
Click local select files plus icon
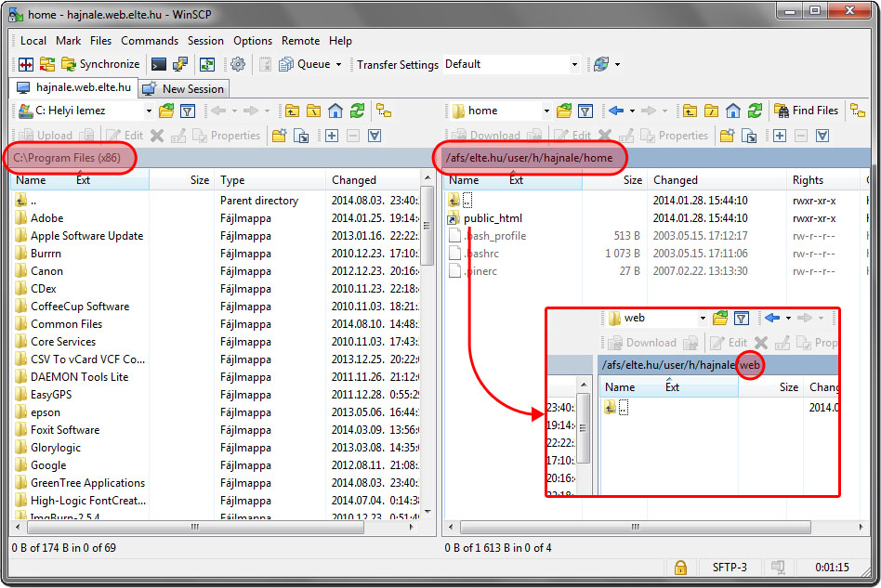pos(332,136)
